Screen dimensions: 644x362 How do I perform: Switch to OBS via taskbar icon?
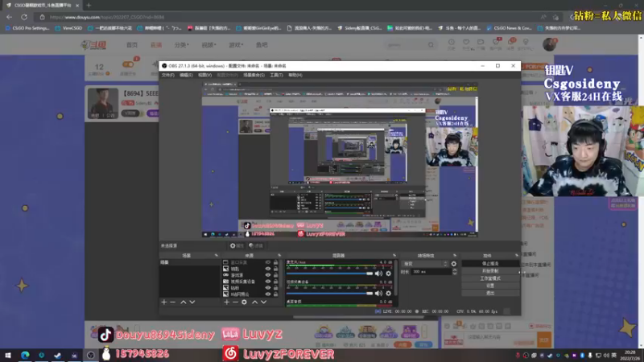(x=90, y=355)
